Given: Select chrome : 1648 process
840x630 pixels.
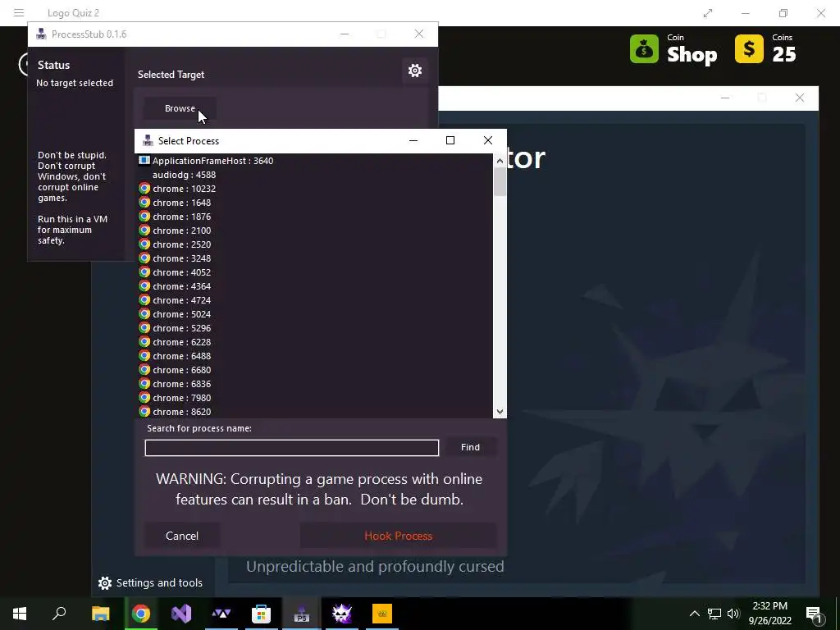Looking at the screenshot, I should (315, 203).
